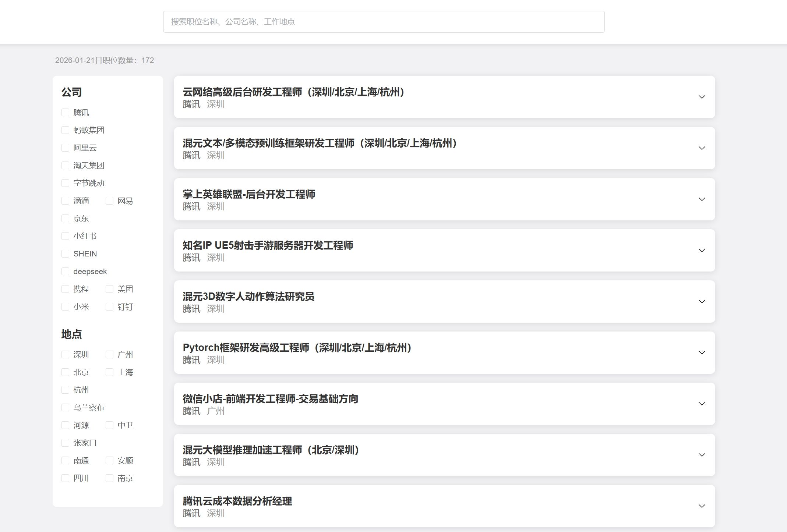787x532 pixels.
Task: Click the 2026-01-21日职位数量 count text
Action: [x=105, y=60]
